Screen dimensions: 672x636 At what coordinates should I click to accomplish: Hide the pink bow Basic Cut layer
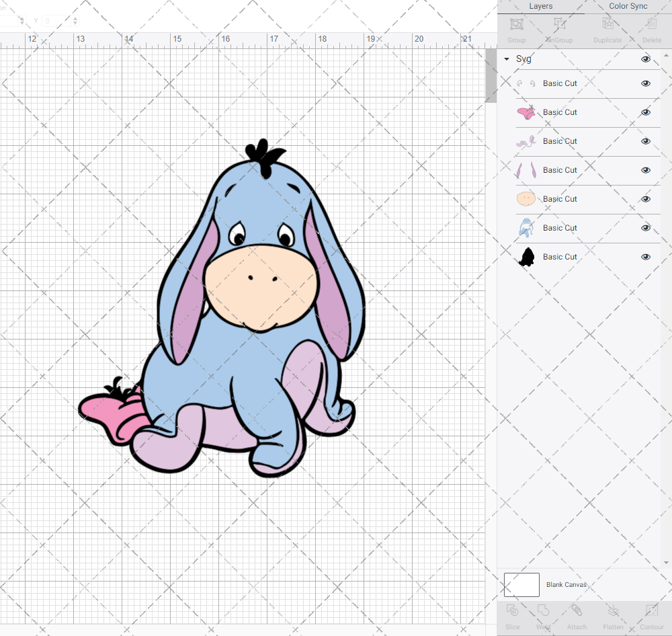pyautogui.click(x=645, y=112)
